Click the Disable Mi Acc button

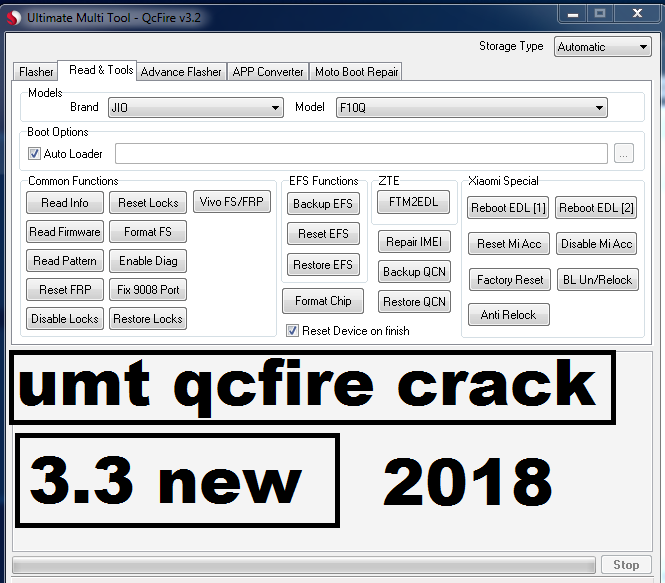point(597,244)
